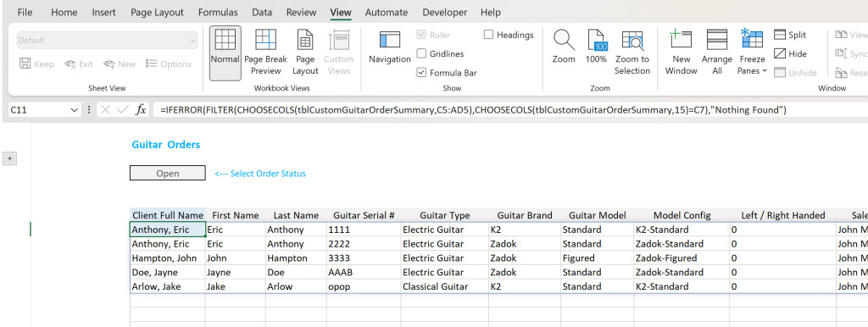Image resolution: width=868 pixels, height=327 pixels.
Task: Select cell containing Doe, Jayne
Action: pos(168,273)
